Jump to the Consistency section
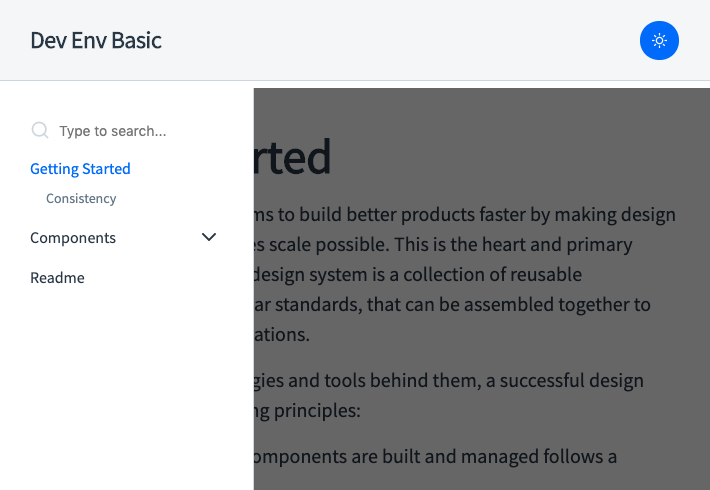The height and width of the screenshot is (490, 710). [81, 198]
